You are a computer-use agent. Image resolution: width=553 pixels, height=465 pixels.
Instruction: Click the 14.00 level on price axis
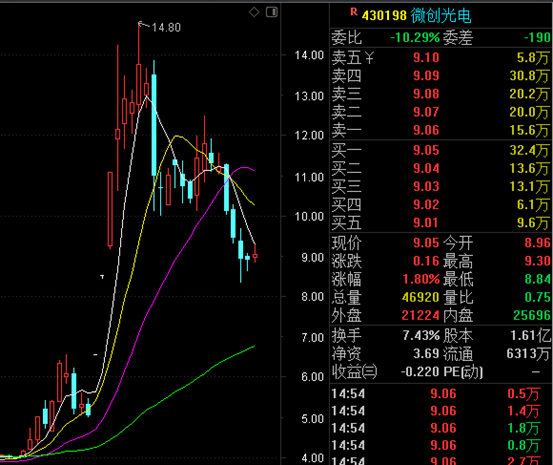point(309,55)
